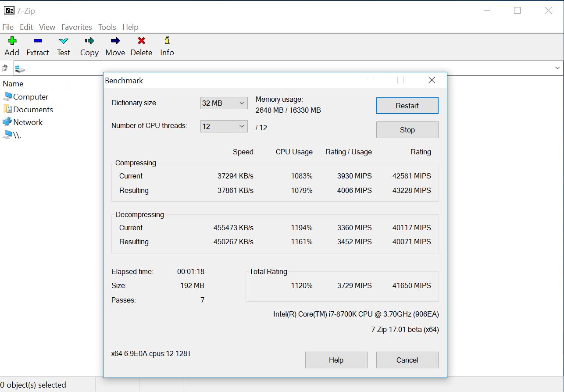Hit the red Delete X icon
The height and width of the screenshot is (392, 564).
(x=141, y=41)
